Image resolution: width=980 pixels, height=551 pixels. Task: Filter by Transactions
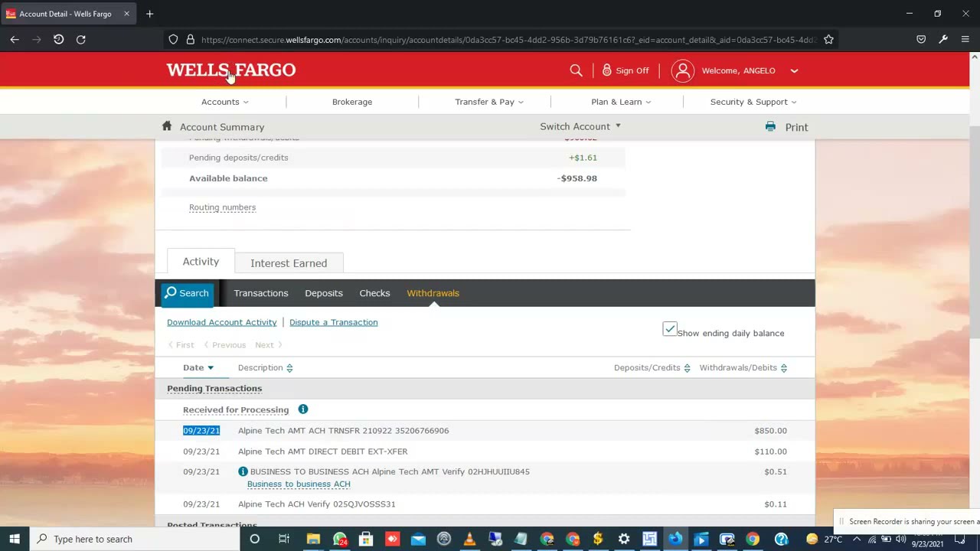click(x=261, y=293)
